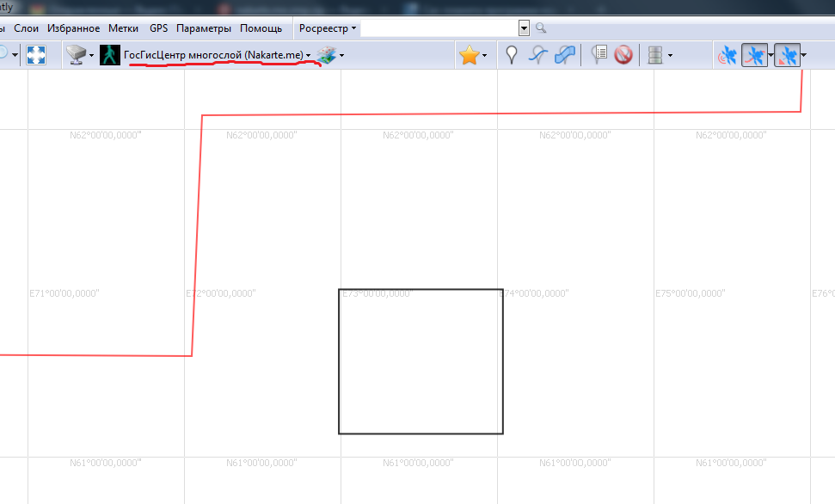The image size is (835, 504).
Task: Click the hide placemarks red icon
Action: coord(623,55)
